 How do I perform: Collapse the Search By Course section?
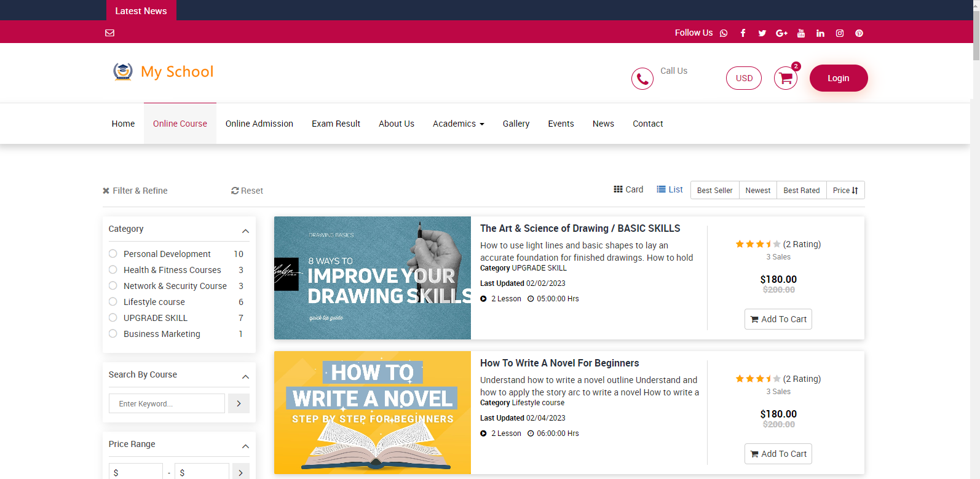click(x=245, y=377)
